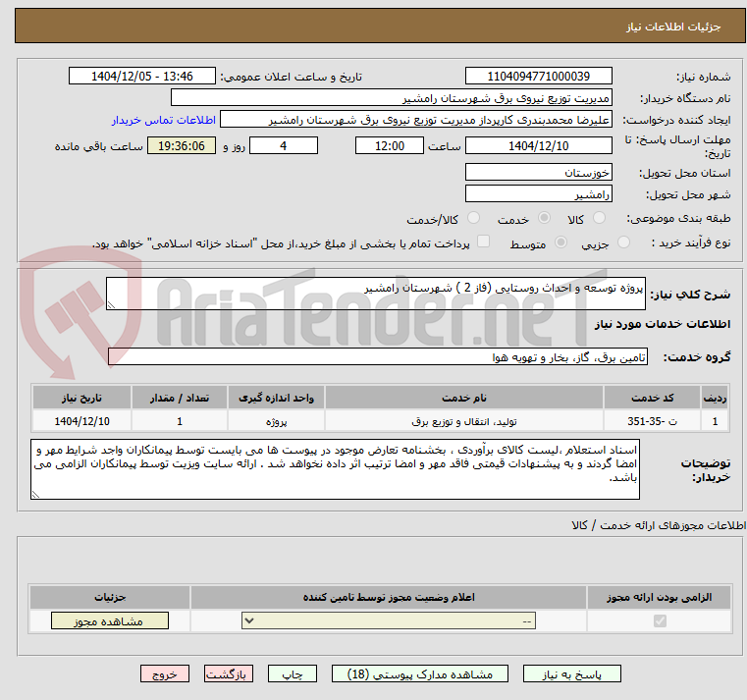
Task: Click the گروه خدمت field
Action: (377, 357)
